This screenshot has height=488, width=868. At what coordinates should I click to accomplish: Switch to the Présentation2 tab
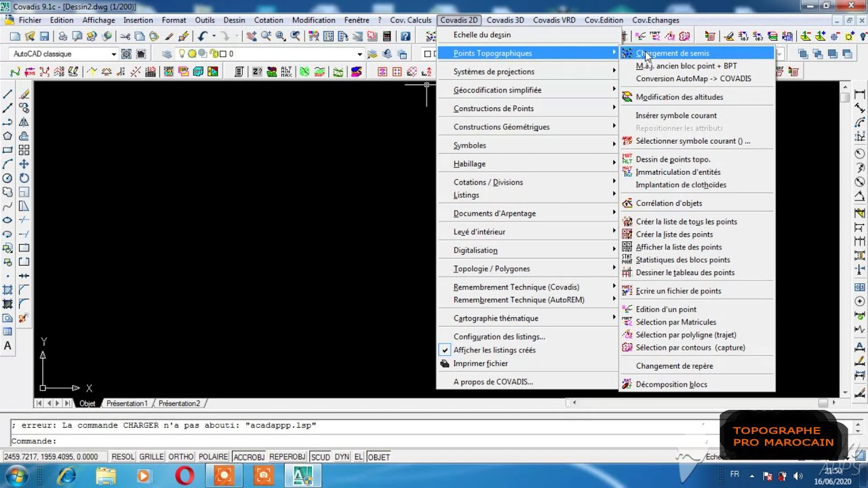click(x=179, y=403)
